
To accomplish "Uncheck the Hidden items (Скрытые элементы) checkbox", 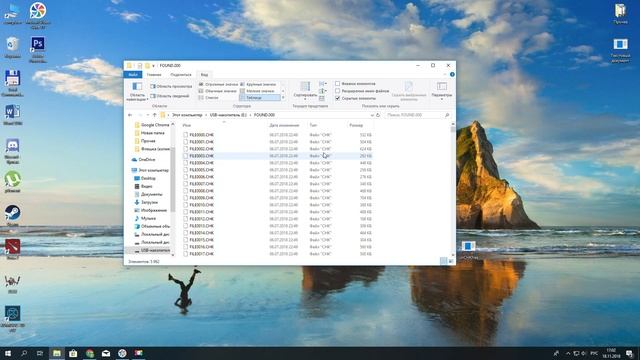I will pyautogui.click(x=338, y=98).
